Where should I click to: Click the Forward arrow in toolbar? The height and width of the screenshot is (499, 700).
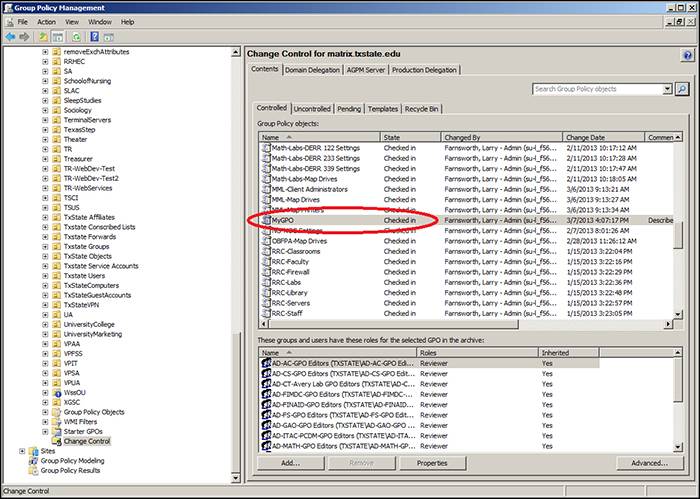24,37
